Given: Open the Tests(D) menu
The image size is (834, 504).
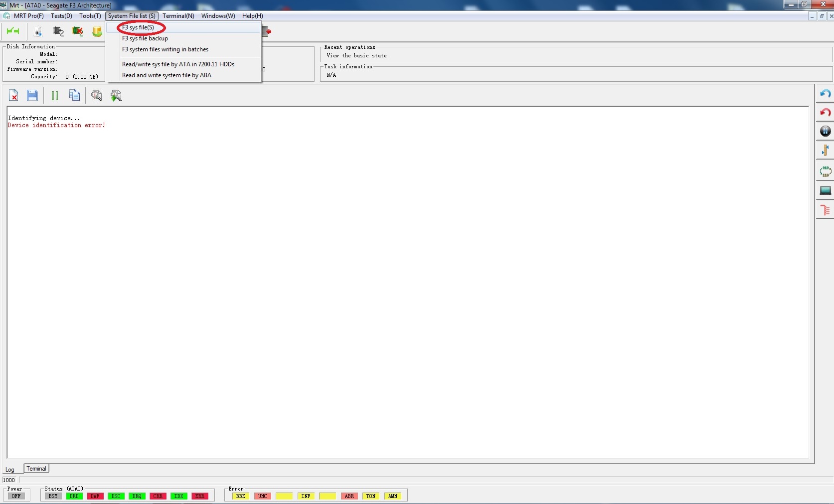Looking at the screenshot, I should click(x=61, y=16).
